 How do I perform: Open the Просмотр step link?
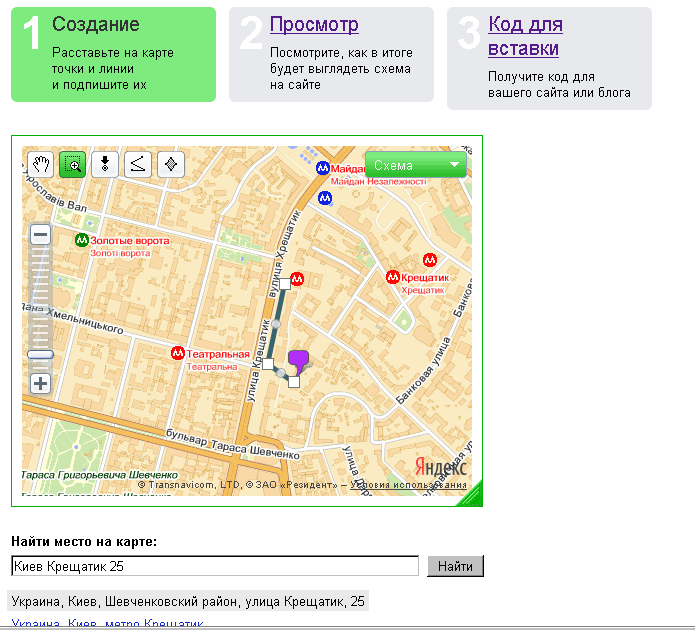click(314, 24)
